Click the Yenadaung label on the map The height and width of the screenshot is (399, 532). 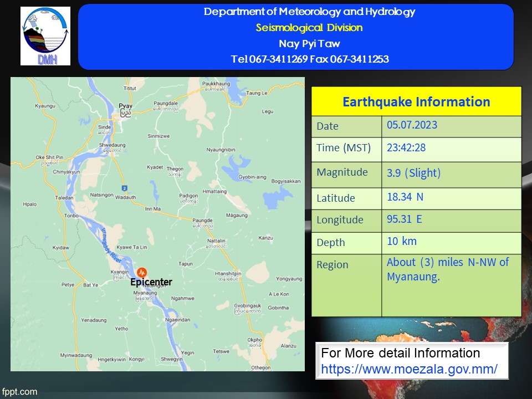(x=94, y=320)
